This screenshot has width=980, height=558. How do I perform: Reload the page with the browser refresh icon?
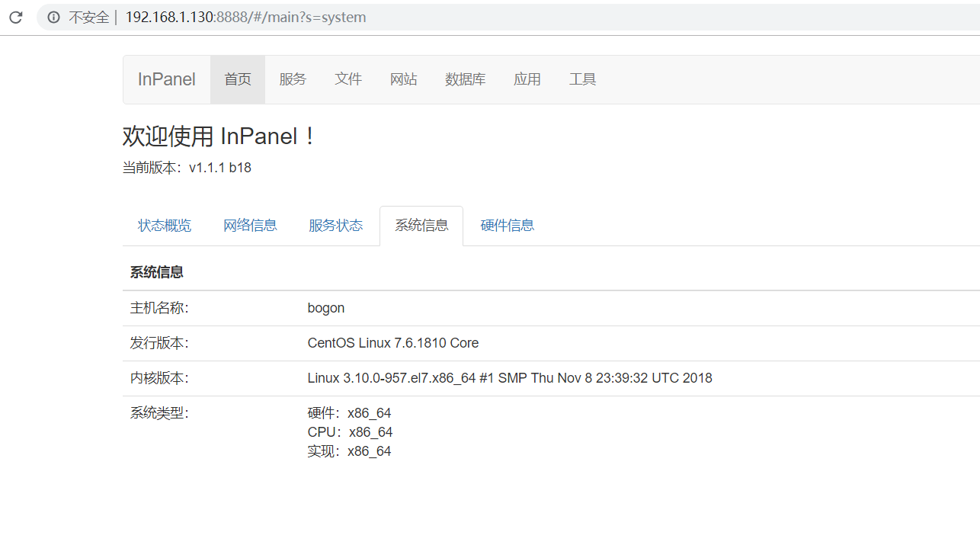(x=15, y=17)
